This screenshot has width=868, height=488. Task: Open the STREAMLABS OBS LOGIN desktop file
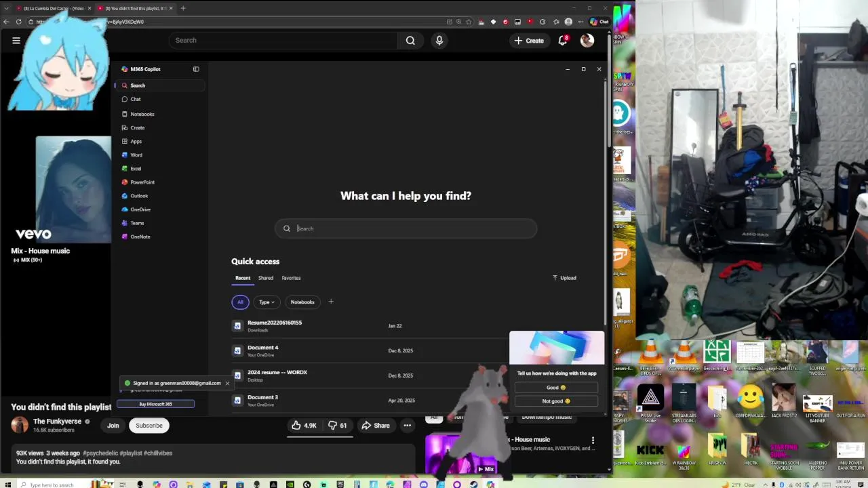tap(684, 401)
